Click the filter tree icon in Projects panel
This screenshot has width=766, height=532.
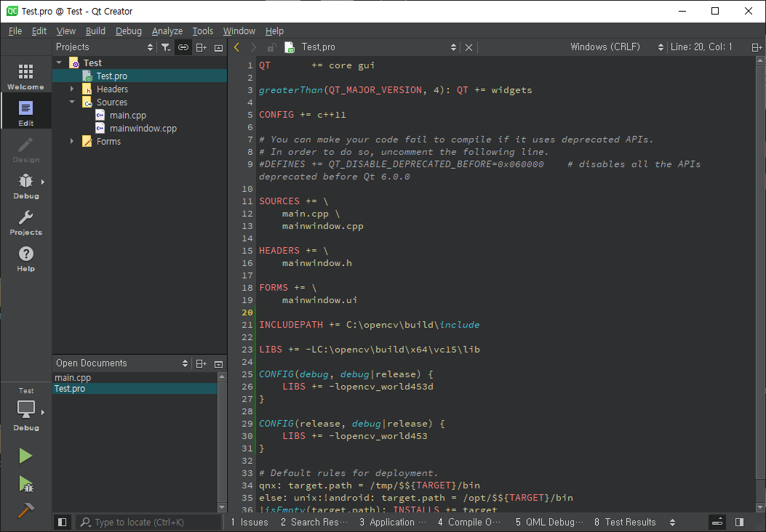click(166, 47)
